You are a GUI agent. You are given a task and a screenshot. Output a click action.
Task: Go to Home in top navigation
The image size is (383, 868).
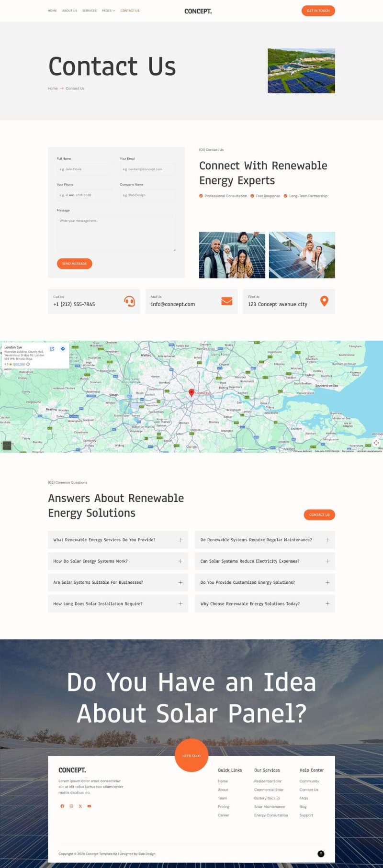tap(52, 11)
